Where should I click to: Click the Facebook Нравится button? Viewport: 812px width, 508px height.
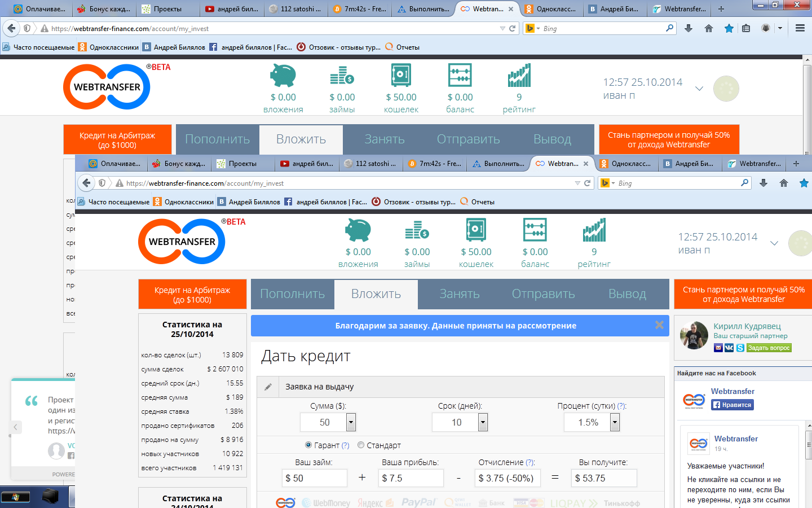tap(732, 405)
